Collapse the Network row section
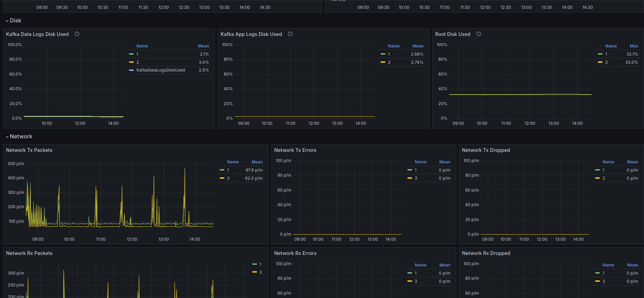644x298 pixels. coord(19,137)
